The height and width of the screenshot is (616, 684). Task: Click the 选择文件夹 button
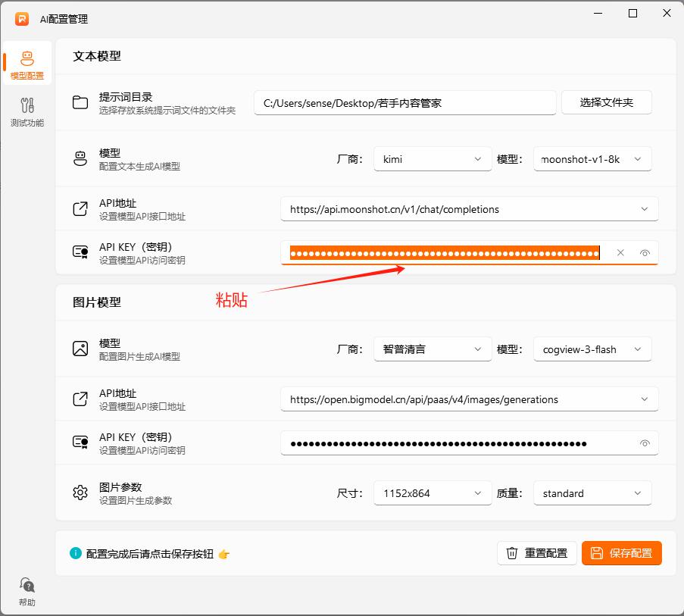pyautogui.click(x=606, y=102)
